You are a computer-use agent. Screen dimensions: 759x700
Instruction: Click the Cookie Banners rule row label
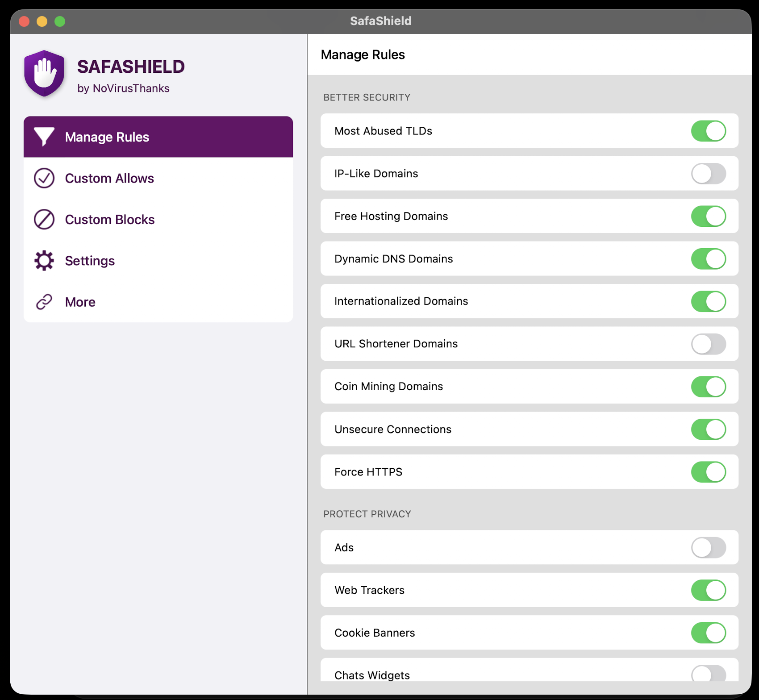coord(375,633)
